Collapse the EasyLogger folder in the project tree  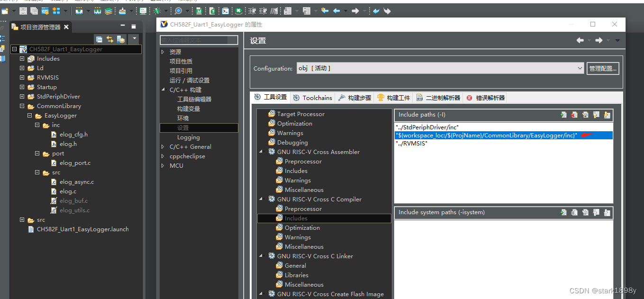[29, 115]
